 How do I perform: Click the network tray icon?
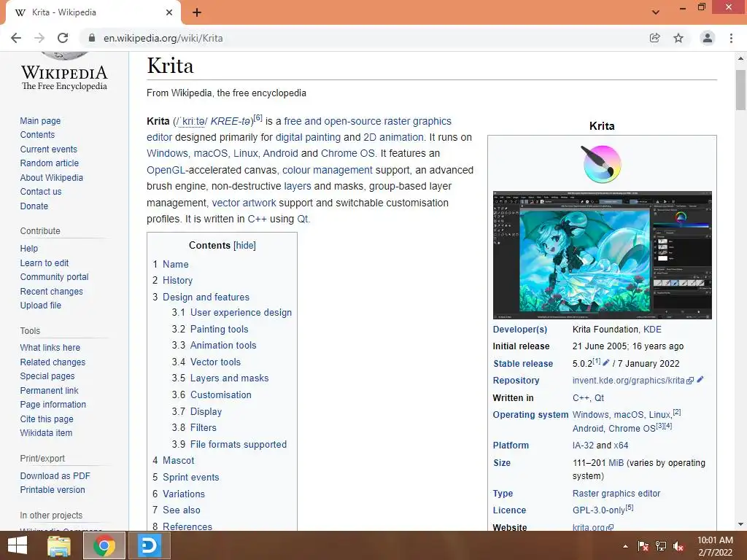pos(661,546)
